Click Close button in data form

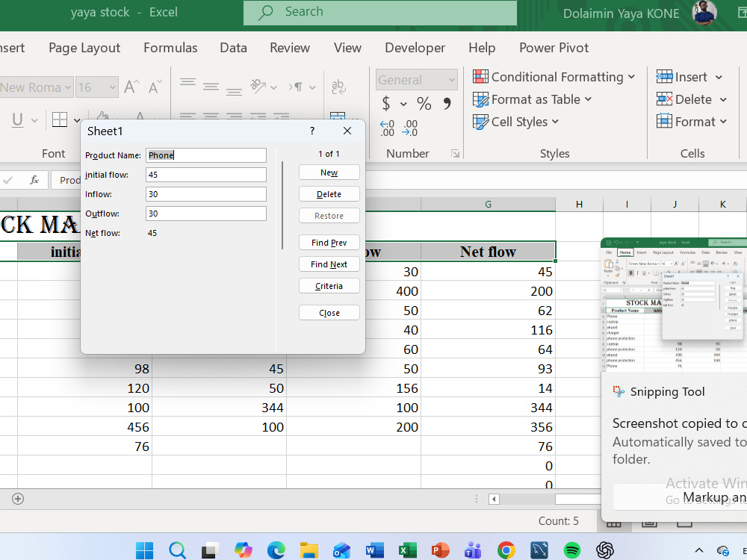329,313
